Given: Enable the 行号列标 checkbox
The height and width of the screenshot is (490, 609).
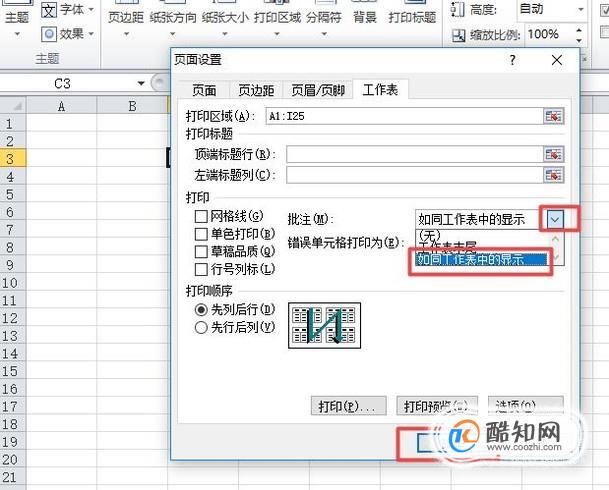Looking at the screenshot, I should click(x=201, y=269).
